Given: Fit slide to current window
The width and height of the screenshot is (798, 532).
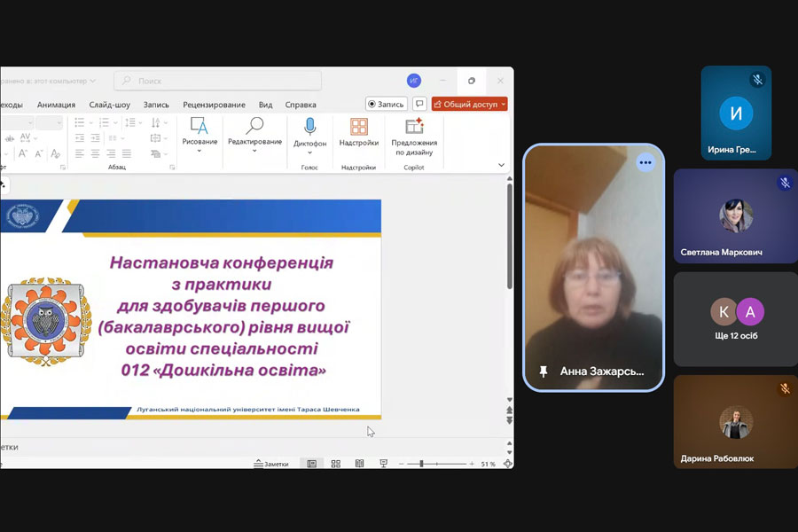Looking at the screenshot, I should coord(507,463).
